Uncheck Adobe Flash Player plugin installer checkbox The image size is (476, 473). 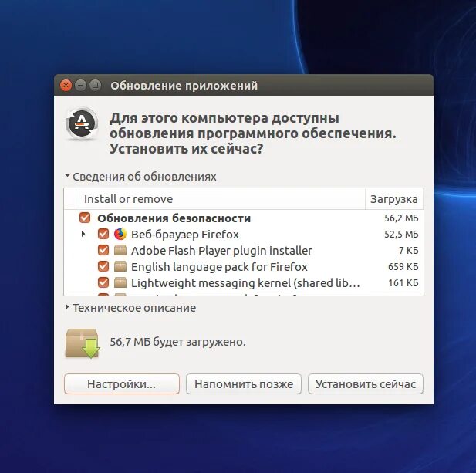click(x=103, y=251)
